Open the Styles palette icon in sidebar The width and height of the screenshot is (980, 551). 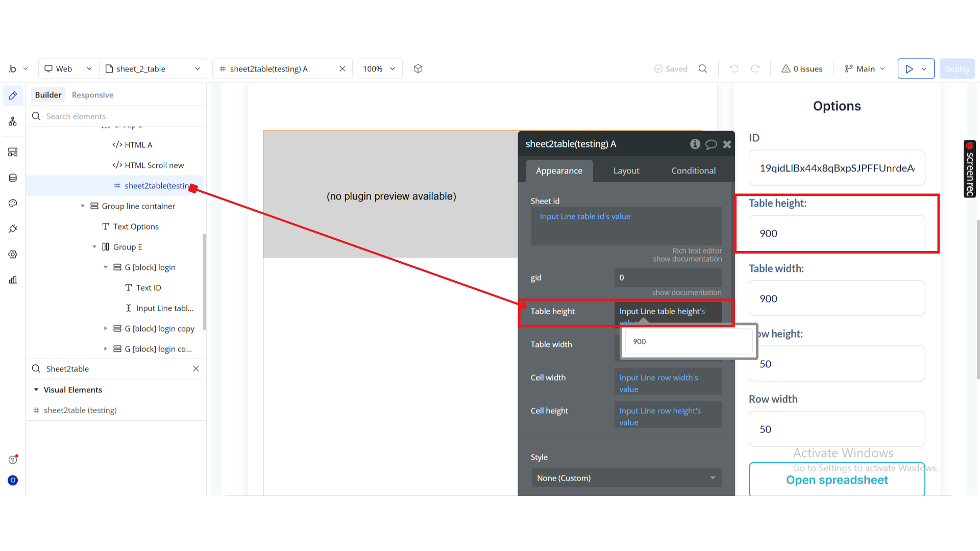click(x=13, y=203)
